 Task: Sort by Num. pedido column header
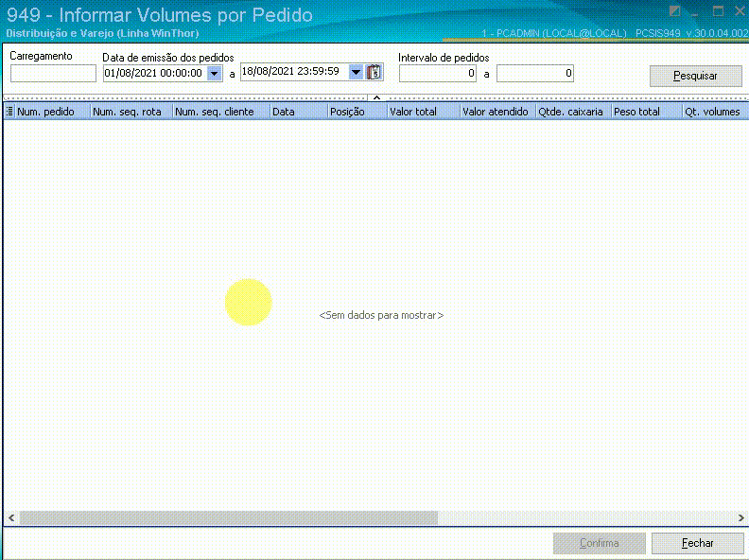(x=52, y=112)
